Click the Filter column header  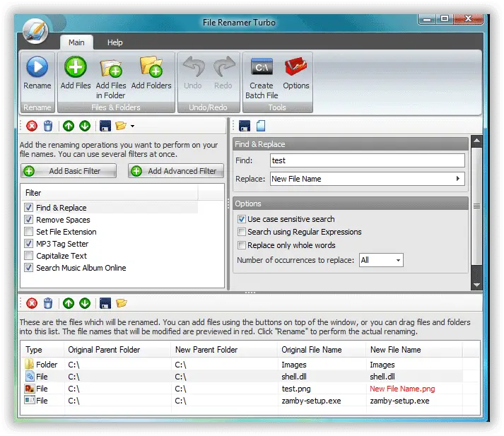(x=110, y=193)
